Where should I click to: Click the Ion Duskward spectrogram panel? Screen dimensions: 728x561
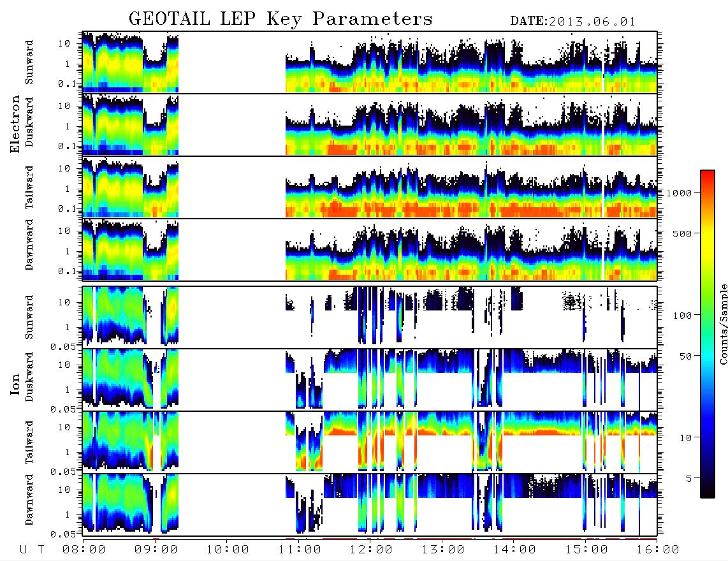370,379
